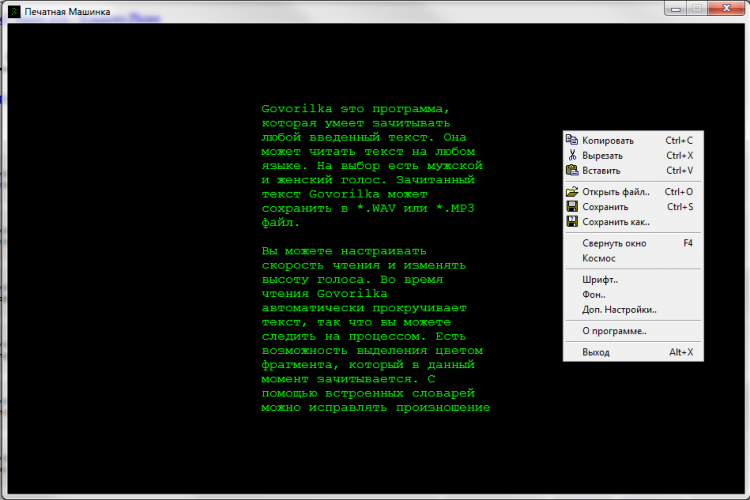Choose Свернуть окно in the menu
This screenshot has height=500, width=750.
[633, 243]
